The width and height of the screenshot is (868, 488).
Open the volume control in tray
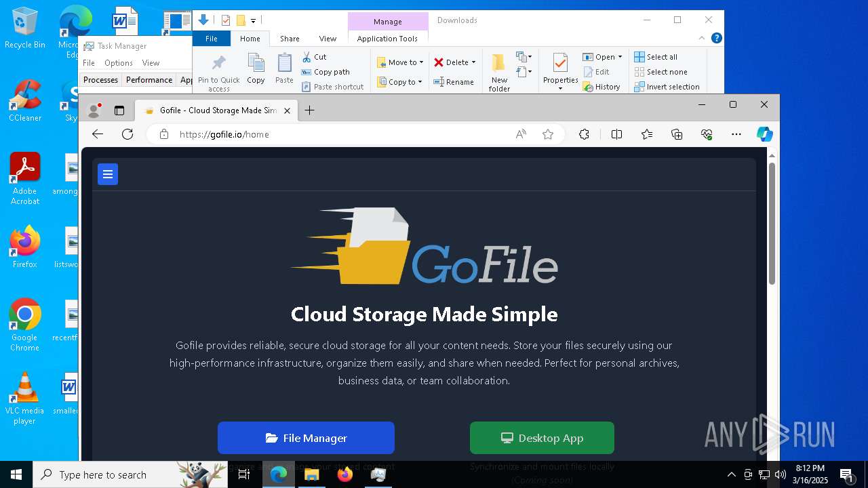click(781, 474)
